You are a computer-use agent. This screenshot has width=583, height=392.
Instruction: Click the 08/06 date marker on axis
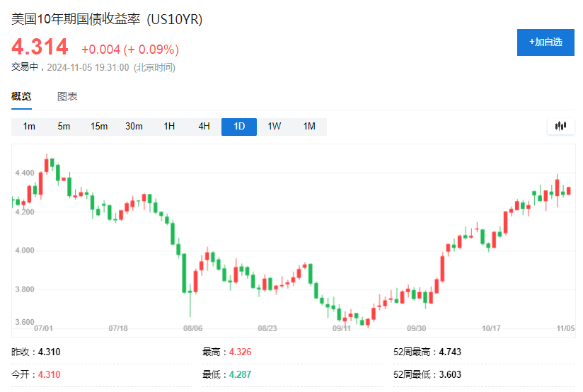click(x=192, y=328)
